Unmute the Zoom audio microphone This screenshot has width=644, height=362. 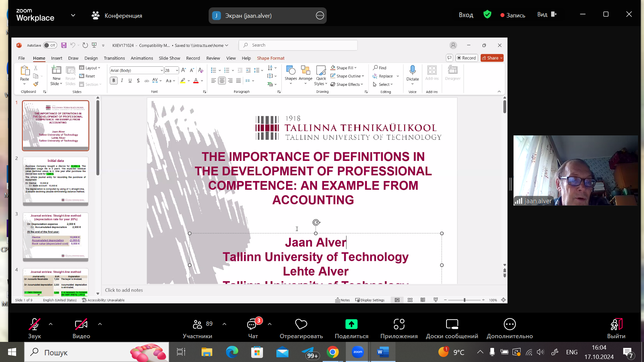(x=34, y=324)
